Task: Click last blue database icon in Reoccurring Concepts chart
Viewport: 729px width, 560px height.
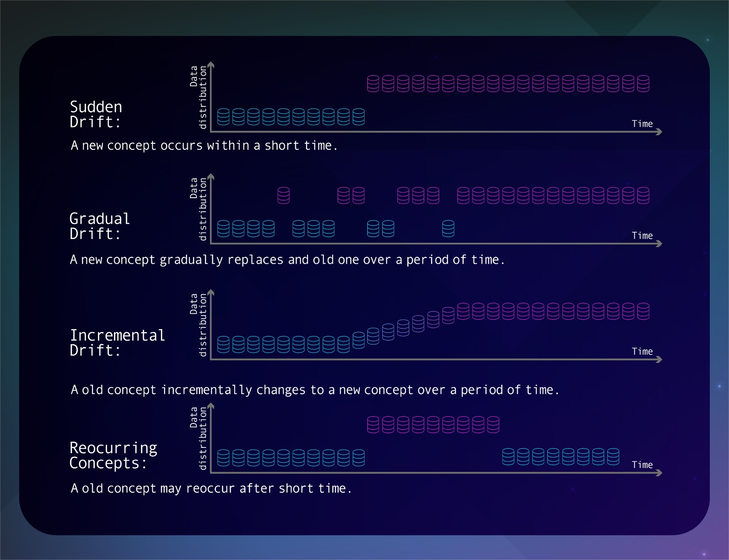Action: [x=613, y=457]
